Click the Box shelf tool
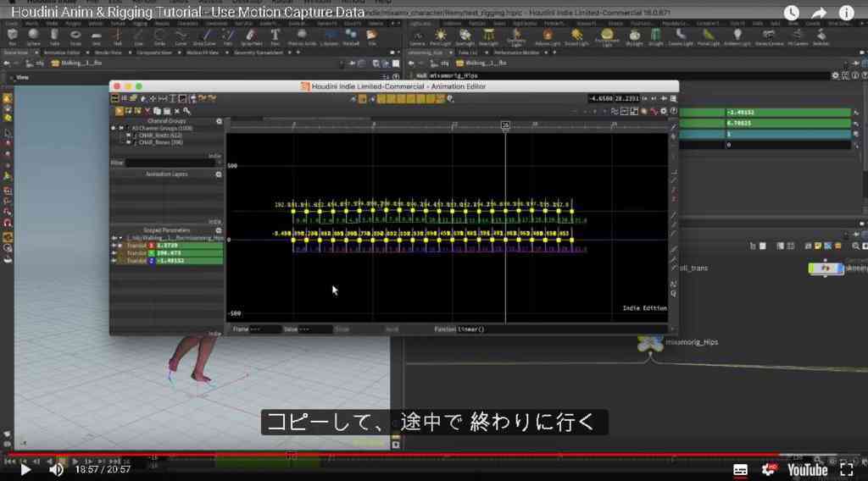The width and height of the screenshot is (868, 481). [12, 37]
